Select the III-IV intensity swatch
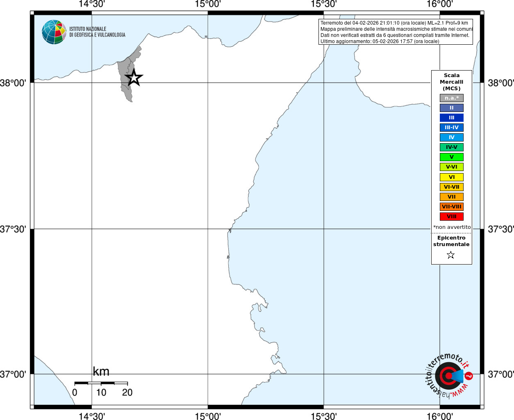This screenshot has height=420, width=514. click(x=452, y=128)
